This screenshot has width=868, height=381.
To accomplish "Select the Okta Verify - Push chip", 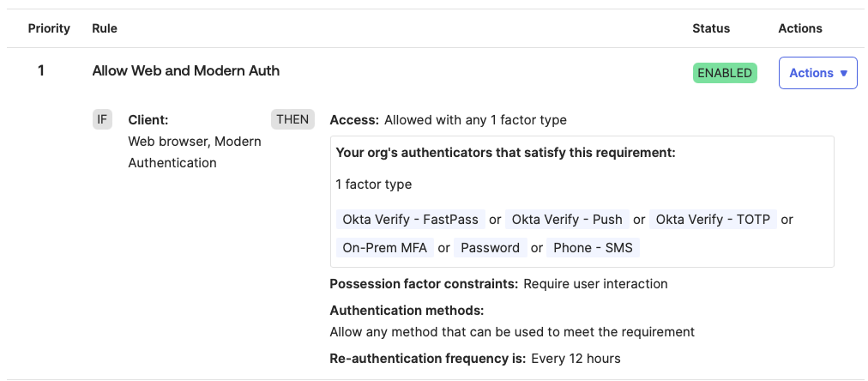I will 567,220.
